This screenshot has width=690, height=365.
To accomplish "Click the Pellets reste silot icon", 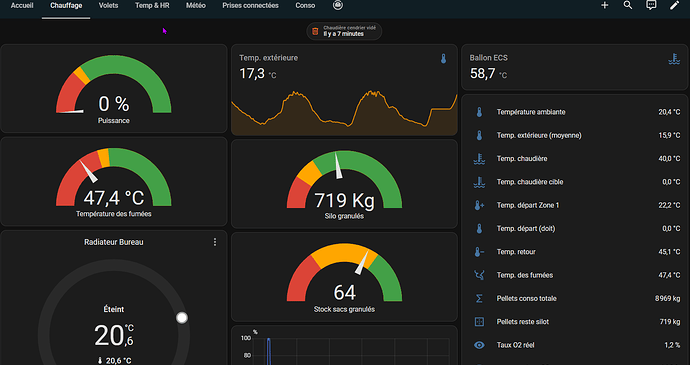I will (x=479, y=322).
